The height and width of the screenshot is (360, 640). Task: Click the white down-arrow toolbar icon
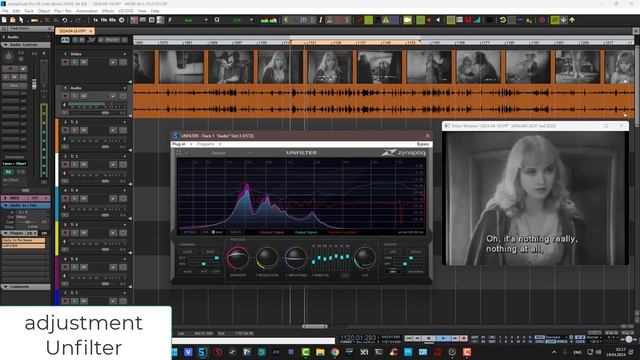tap(564, 20)
